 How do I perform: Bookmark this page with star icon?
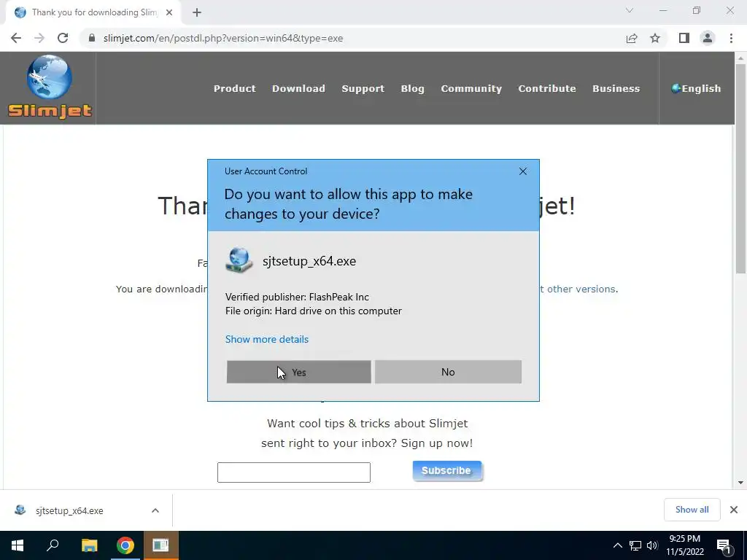[x=655, y=38]
